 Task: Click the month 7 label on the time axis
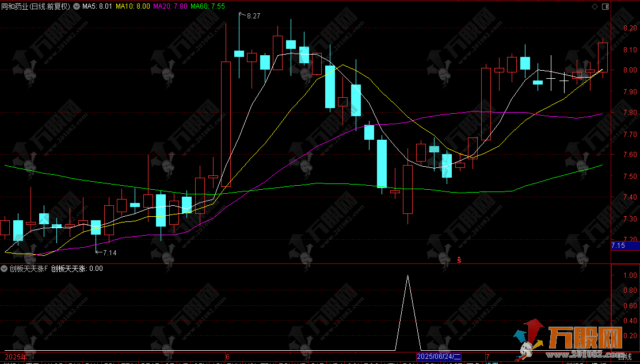pyautogui.click(x=487, y=357)
